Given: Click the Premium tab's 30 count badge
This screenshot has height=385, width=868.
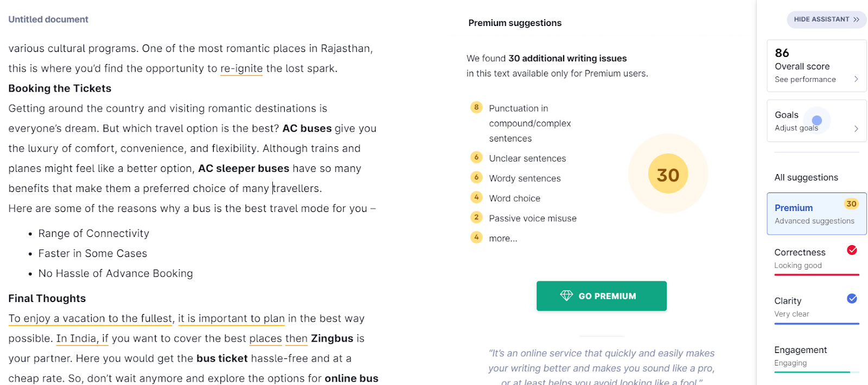Looking at the screenshot, I should pos(851,204).
